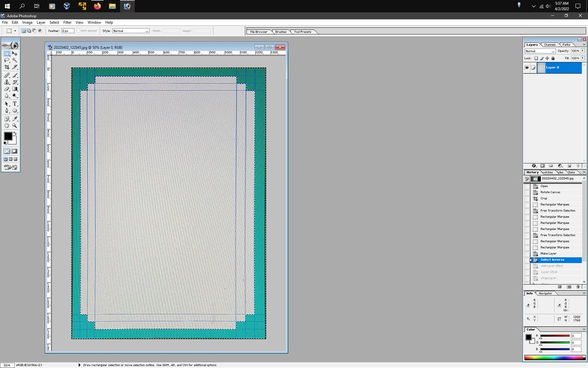Switch to the Navigator tab
Screen dimensions: 588x368
545,293
